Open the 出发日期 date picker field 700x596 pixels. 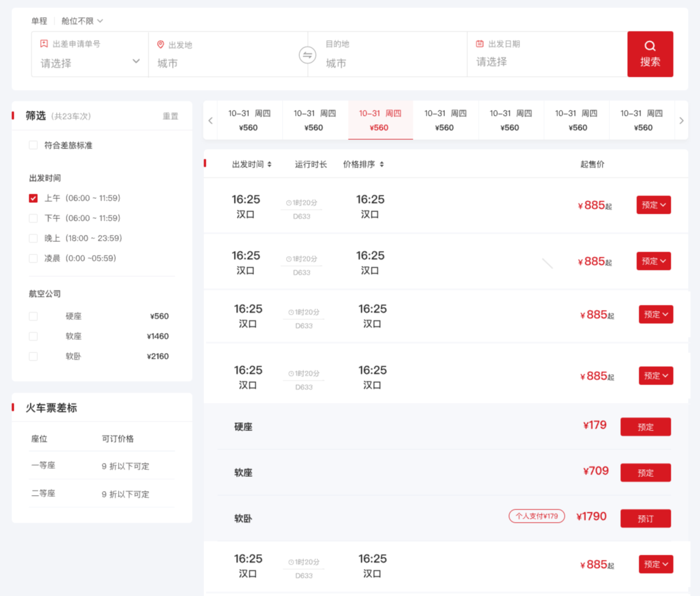pos(548,54)
